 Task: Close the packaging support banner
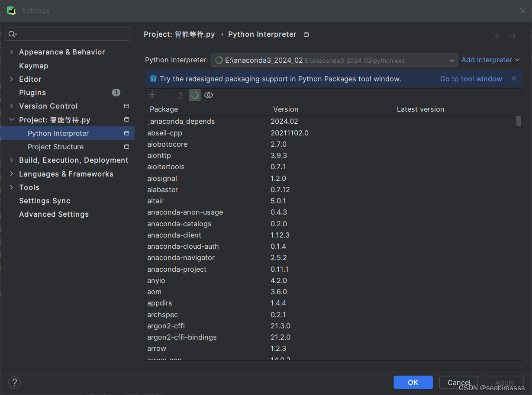pos(514,78)
